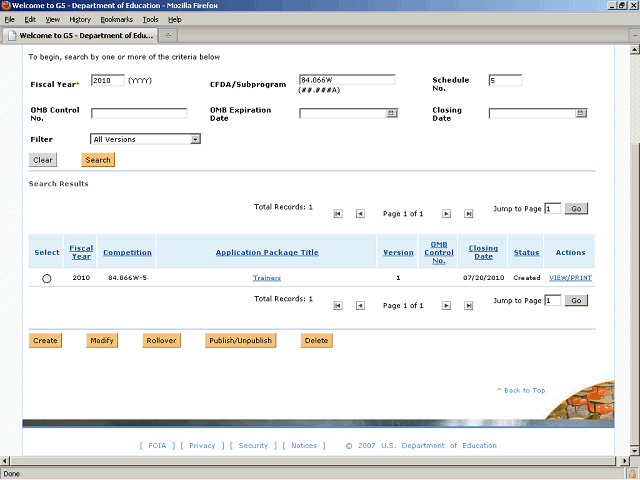
Task: Sort by OMB Control No. column header
Action: click(x=439, y=252)
